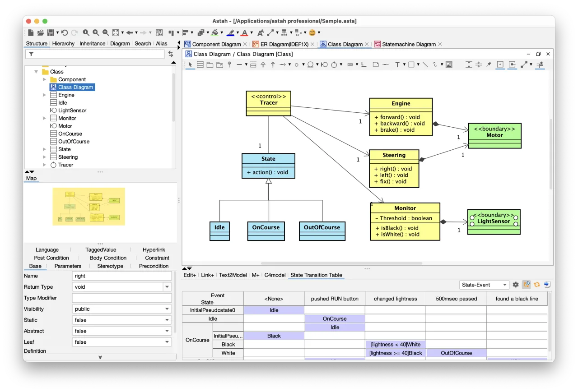Undo the last action
The image size is (578, 392).
[x=65, y=32]
